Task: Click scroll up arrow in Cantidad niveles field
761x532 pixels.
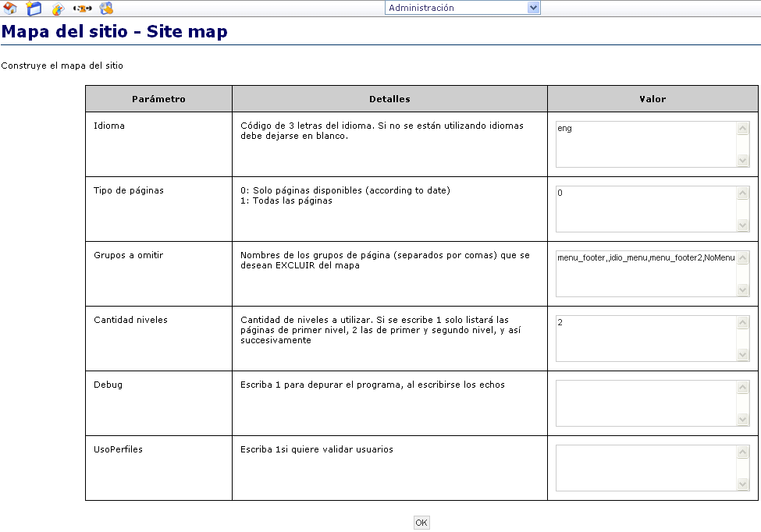Action: point(742,322)
